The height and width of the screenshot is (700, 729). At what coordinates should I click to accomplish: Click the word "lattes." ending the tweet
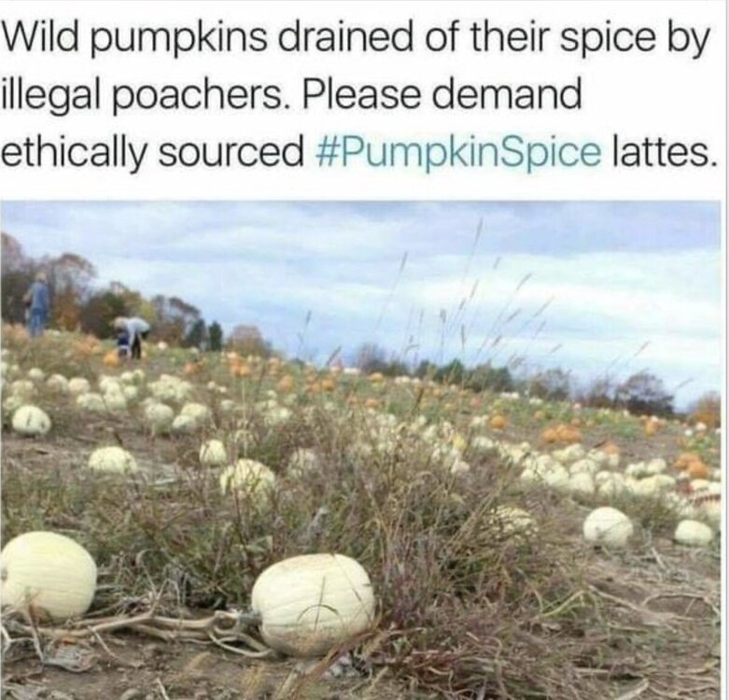(x=661, y=153)
